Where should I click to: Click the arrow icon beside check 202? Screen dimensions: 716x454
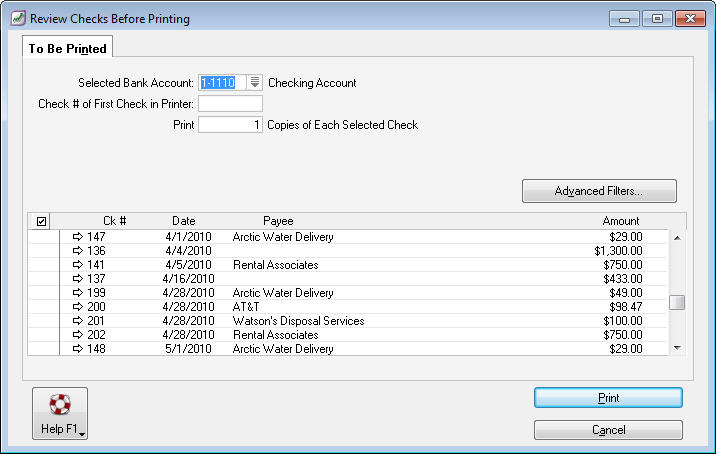tap(78, 334)
